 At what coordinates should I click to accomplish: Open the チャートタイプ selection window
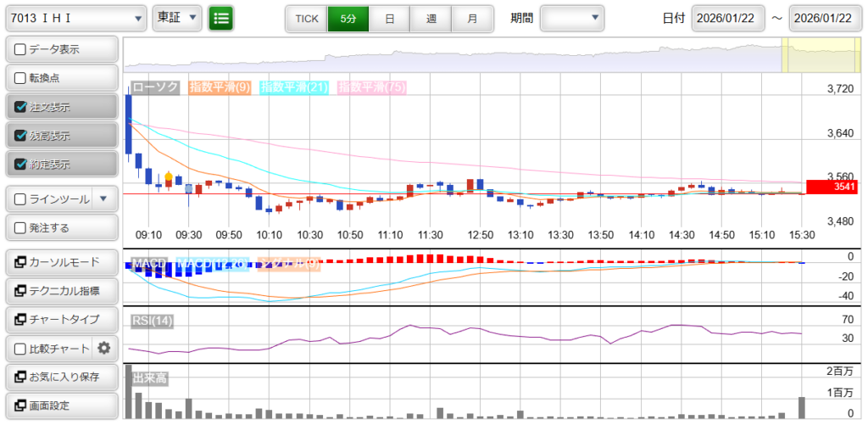[61, 320]
